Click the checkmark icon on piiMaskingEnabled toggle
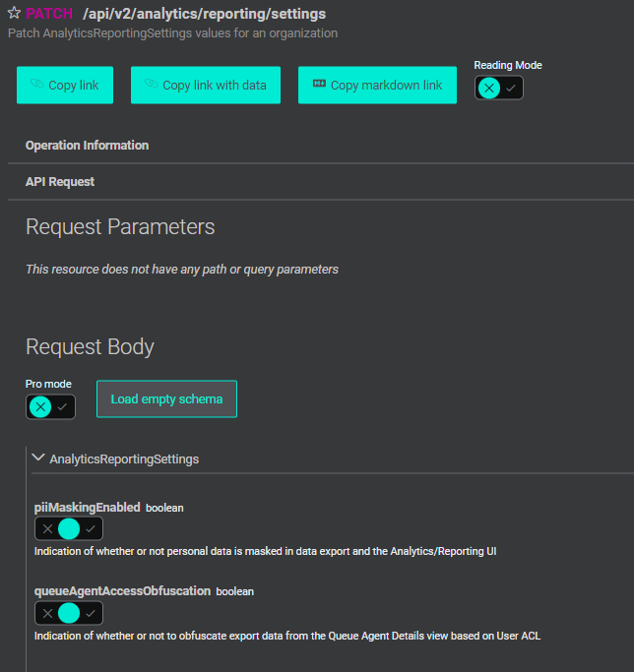Screen dimensions: 634x672 [x=91, y=529]
